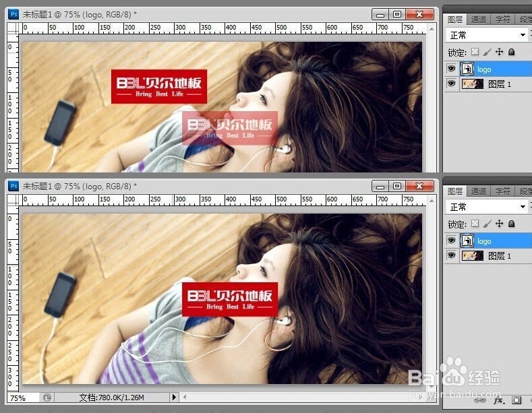Hide the logo layer in upper Layers panel
532x413 pixels.
pos(451,69)
